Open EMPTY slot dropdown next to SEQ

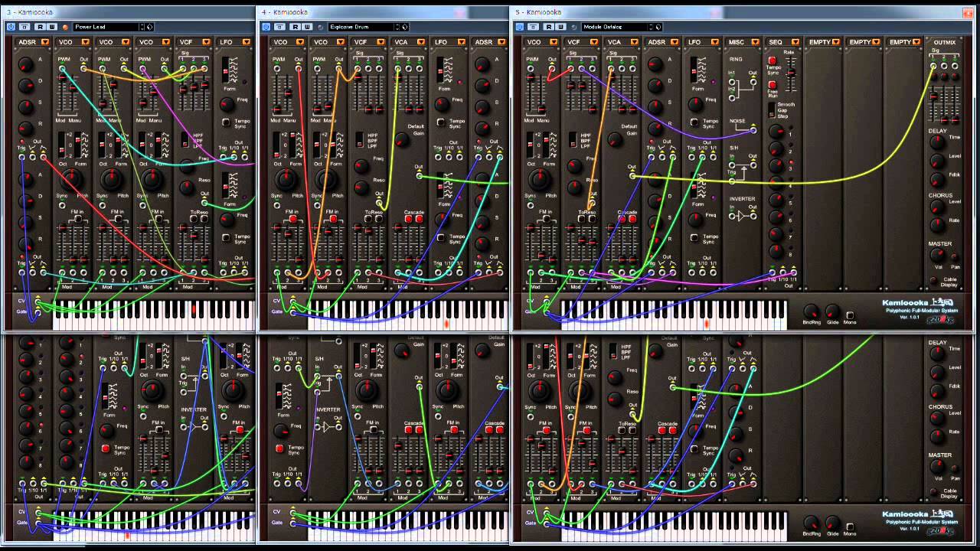tap(837, 42)
